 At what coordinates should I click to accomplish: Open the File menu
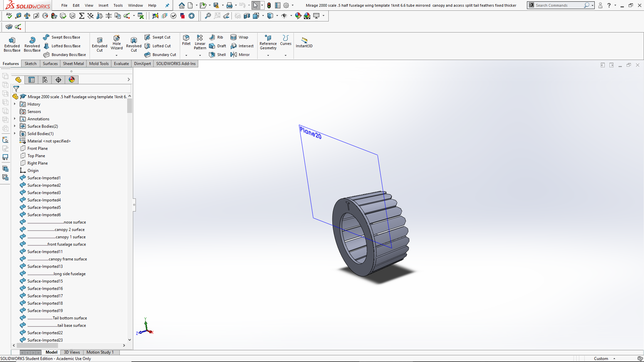[64, 5]
